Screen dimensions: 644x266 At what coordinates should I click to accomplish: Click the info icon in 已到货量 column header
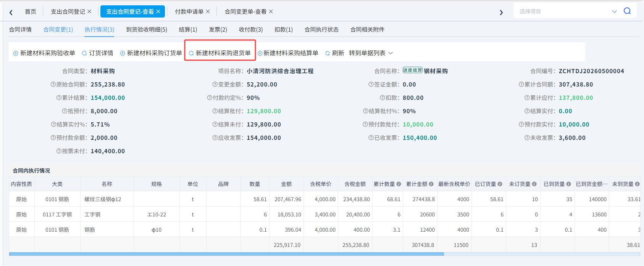pyautogui.click(x=569, y=184)
